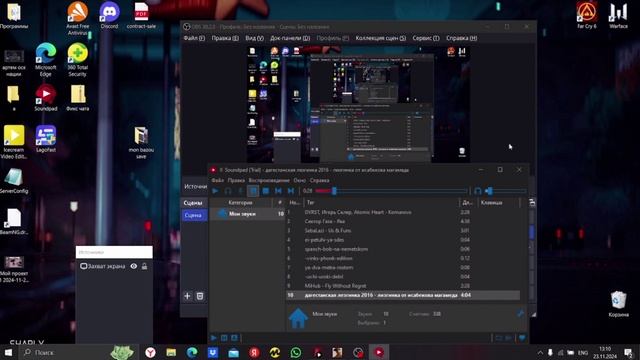Image resolution: width=640 pixels, height=360 pixels.
Task: Open the Воспроизведение menu in Soundpad
Action: point(269,180)
